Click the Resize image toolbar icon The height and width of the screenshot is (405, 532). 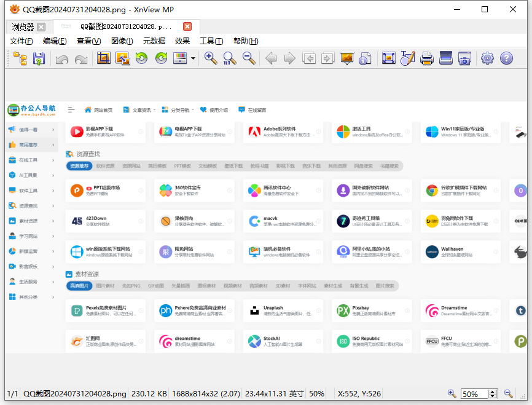tap(123, 58)
